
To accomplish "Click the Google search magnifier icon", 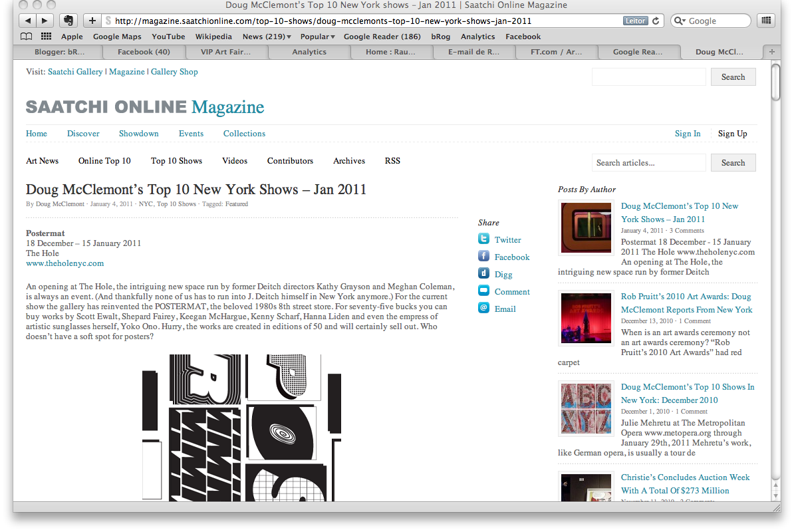I will click(x=678, y=21).
